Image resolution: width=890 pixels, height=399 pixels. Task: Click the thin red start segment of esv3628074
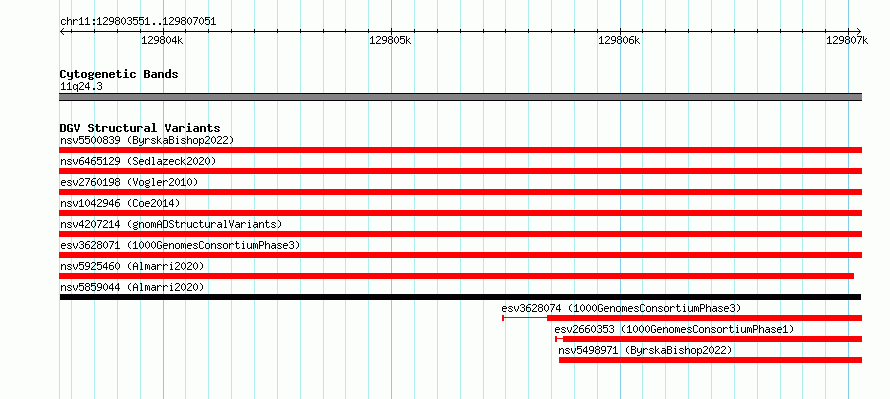pos(525,318)
